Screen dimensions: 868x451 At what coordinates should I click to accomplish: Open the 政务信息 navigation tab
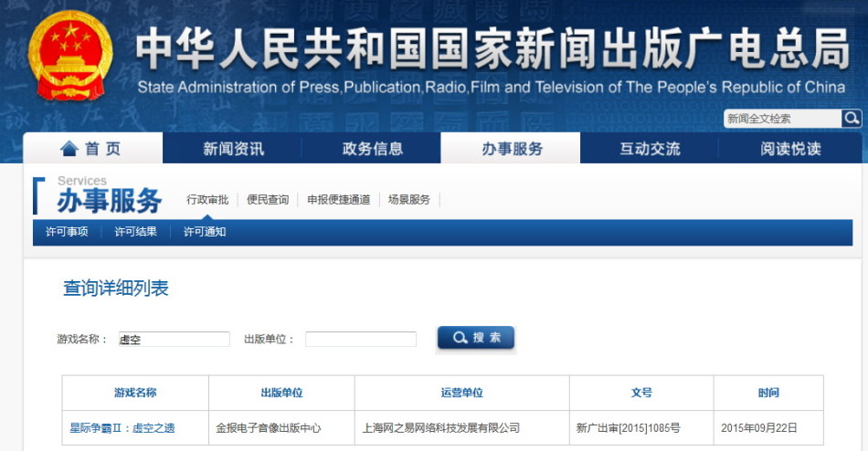click(372, 149)
